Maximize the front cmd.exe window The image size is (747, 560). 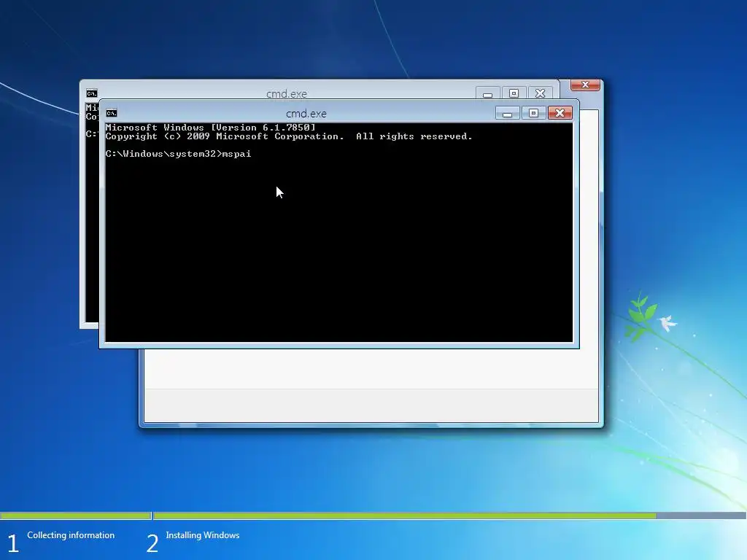point(533,113)
